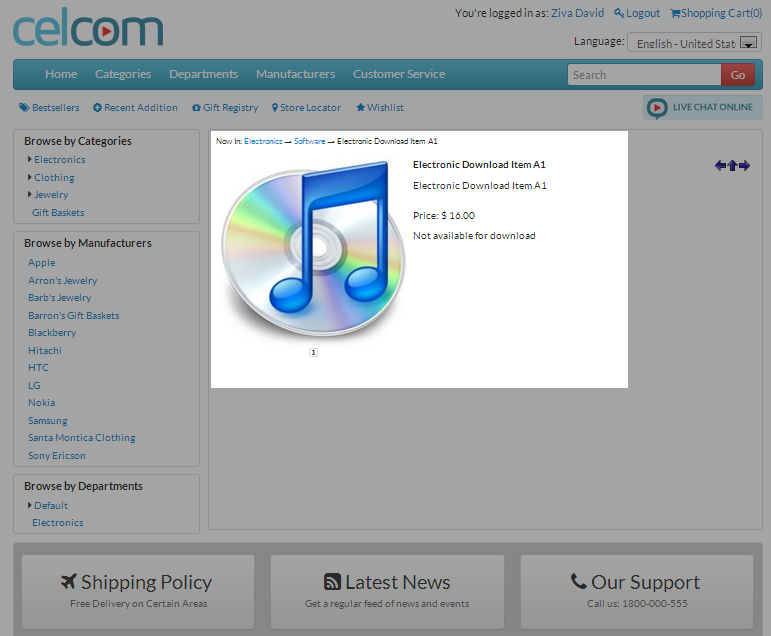Click the Logout key icon
771x636 pixels.
click(x=619, y=13)
